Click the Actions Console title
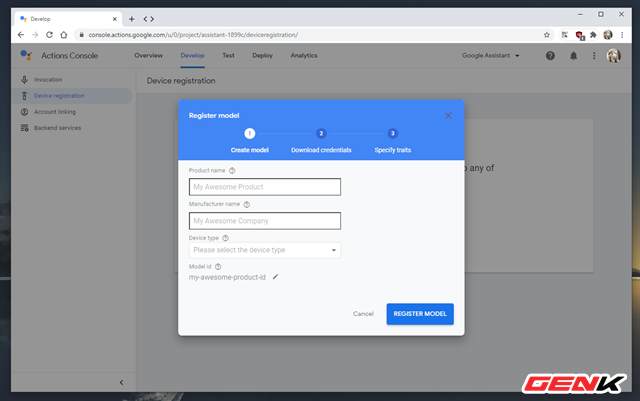The width and height of the screenshot is (640, 401). [x=69, y=56]
